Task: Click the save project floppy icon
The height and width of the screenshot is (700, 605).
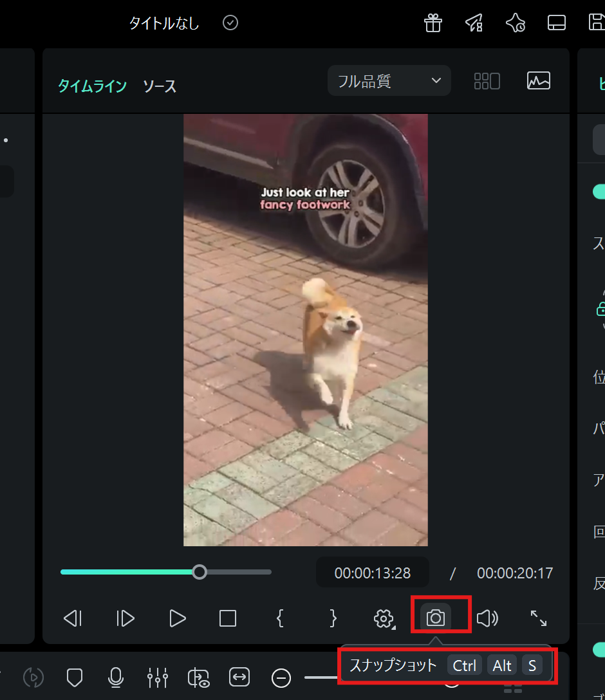Action: pyautogui.click(x=597, y=23)
